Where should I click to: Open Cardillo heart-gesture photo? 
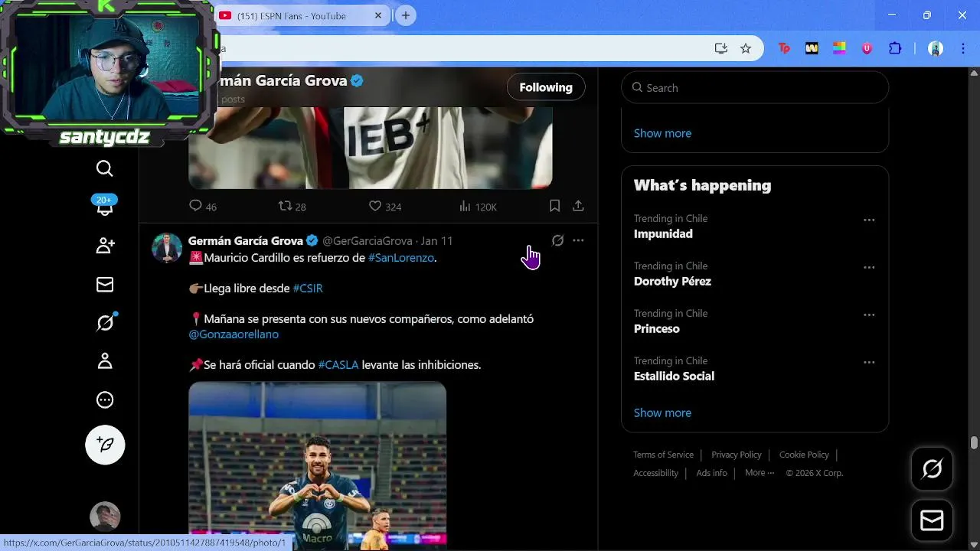(x=318, y=465)
